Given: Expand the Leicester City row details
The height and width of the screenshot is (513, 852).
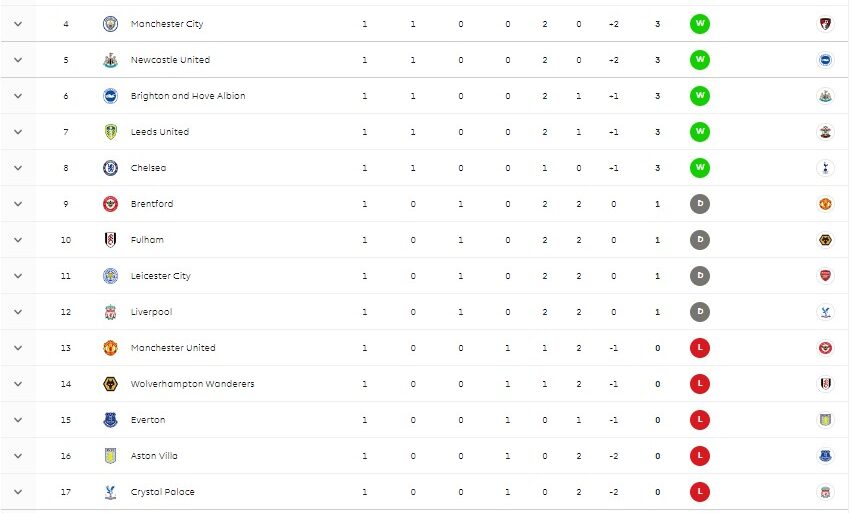Looking at the screenshot, I should point(17,276).
